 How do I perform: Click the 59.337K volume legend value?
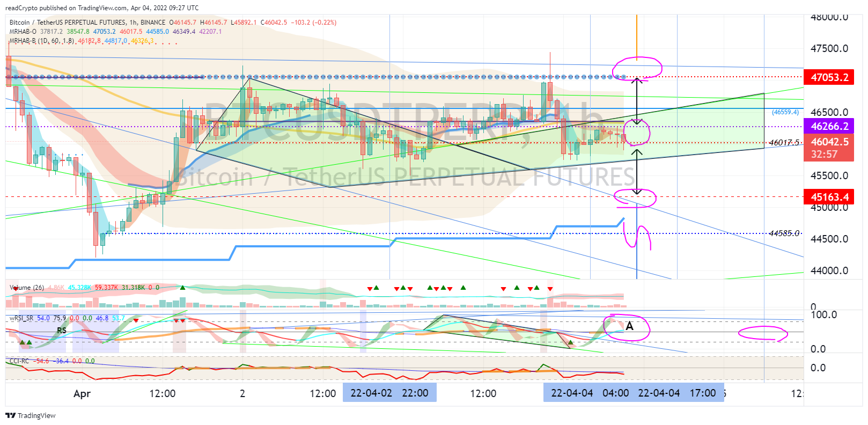(106, 288)
